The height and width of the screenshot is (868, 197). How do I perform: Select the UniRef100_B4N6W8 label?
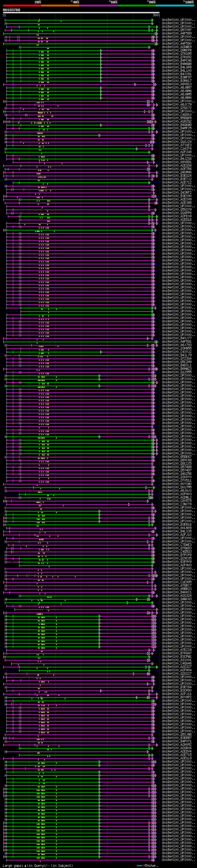pos(177,64)
